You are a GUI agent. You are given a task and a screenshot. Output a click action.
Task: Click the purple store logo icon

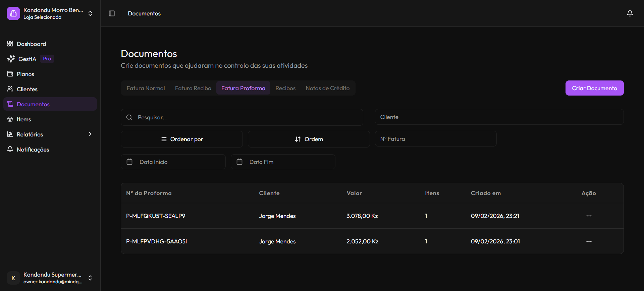[x=13, y=13]
